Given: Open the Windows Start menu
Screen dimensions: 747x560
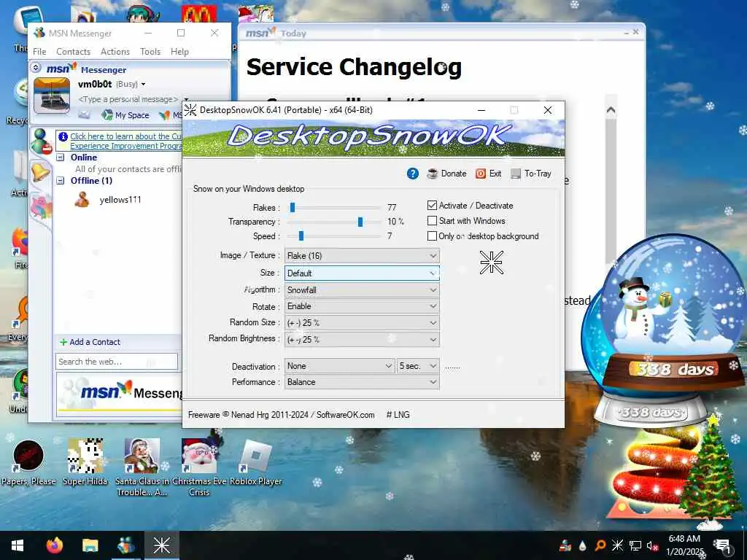Looking at the screenshot, I should click(x=18, y=545).
